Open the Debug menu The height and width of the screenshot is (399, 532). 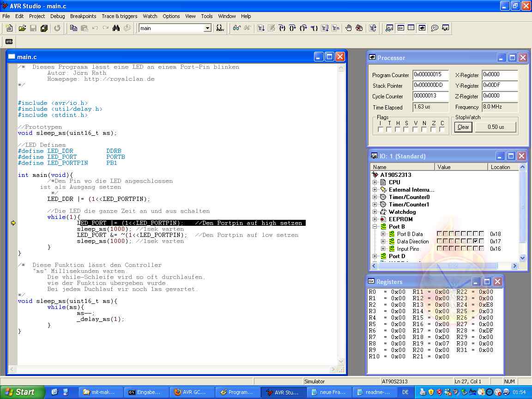click(x=57, y=16)
